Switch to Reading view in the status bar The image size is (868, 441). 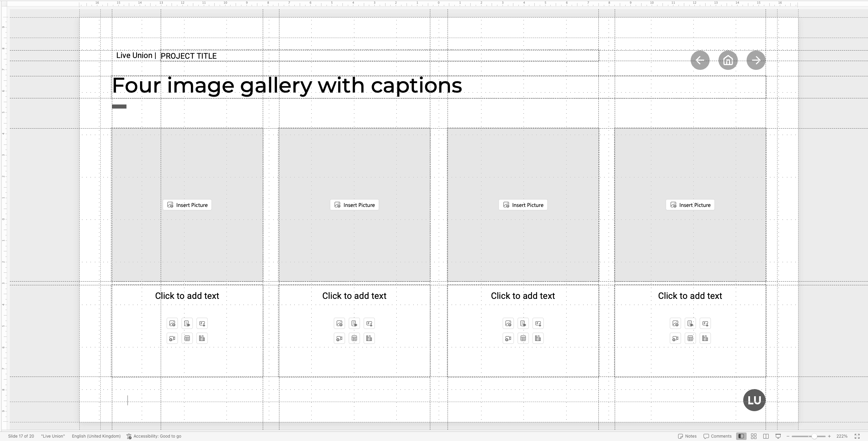point(766,436)
